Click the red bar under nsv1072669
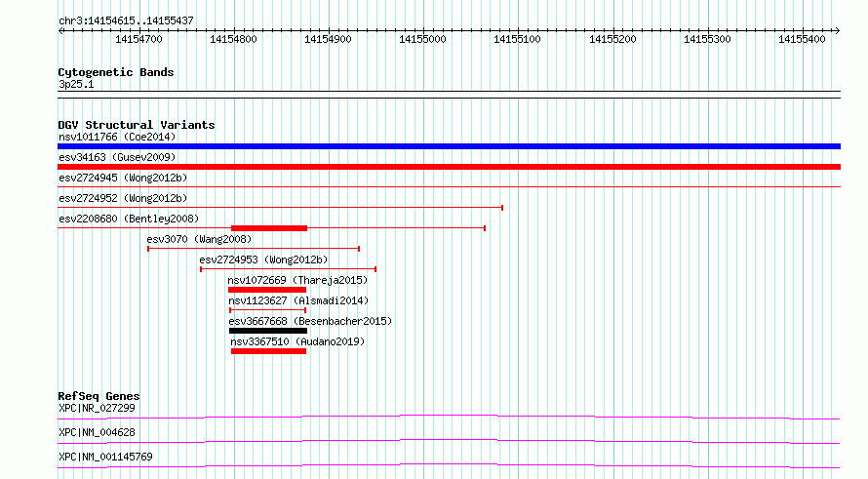This screenshot has height=479, width=868. click(267, 290)
